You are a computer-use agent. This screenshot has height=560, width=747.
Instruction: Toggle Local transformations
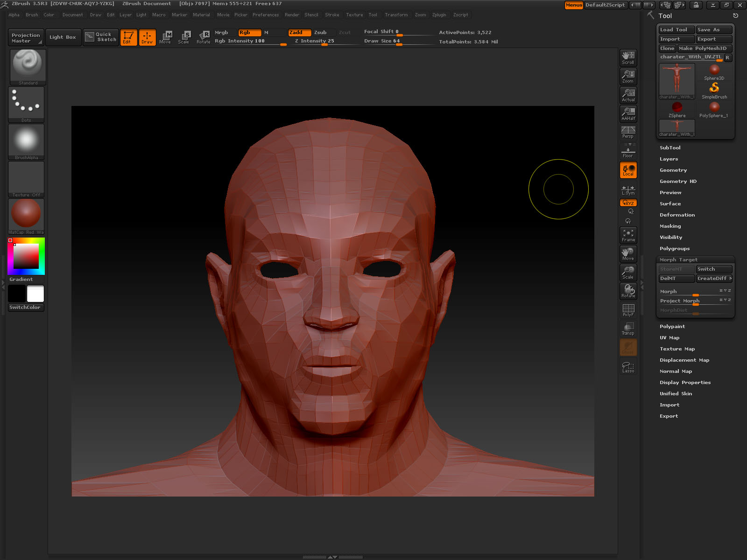628,170
